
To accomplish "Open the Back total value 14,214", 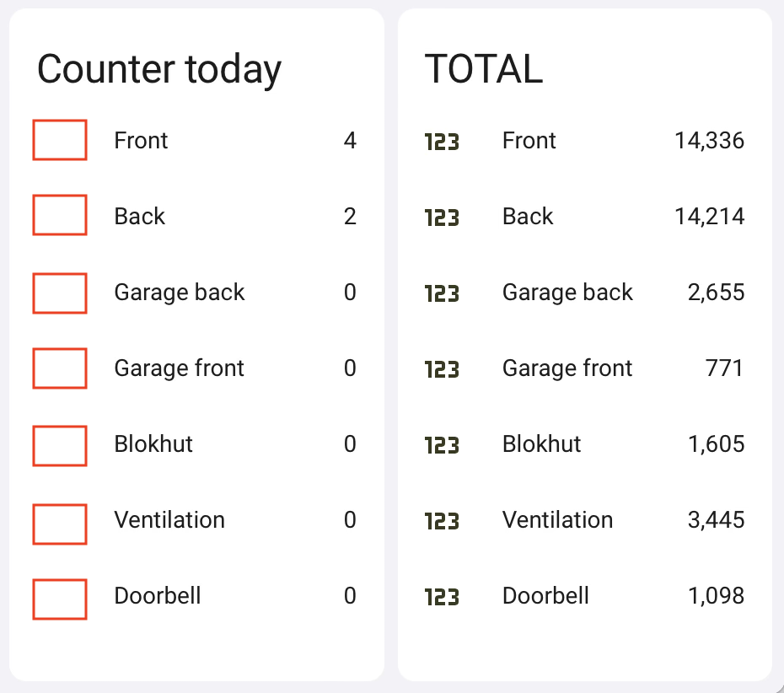I will tap(710, 217).
